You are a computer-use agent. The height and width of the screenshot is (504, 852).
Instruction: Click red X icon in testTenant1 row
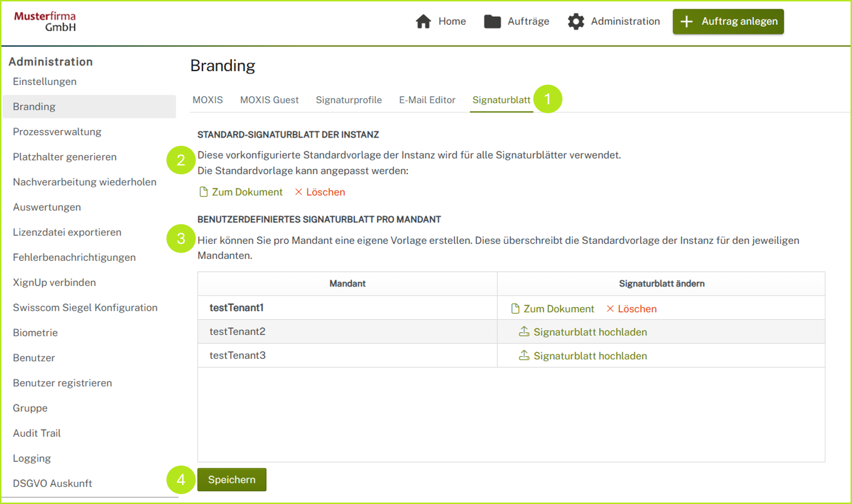click(610, 308)
